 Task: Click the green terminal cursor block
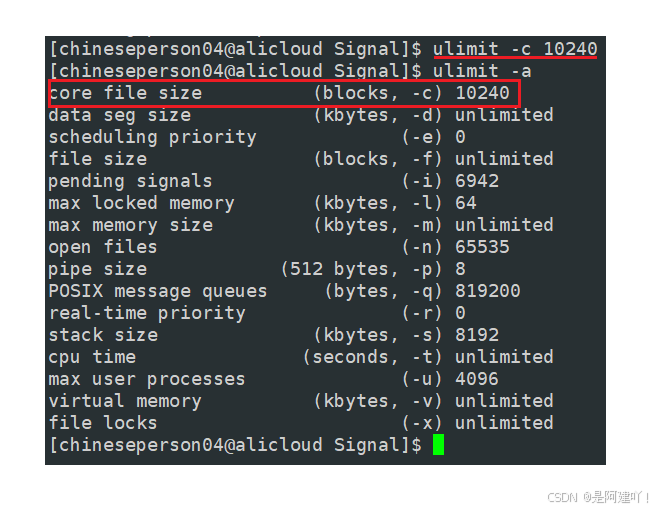(x=438, y=445)
